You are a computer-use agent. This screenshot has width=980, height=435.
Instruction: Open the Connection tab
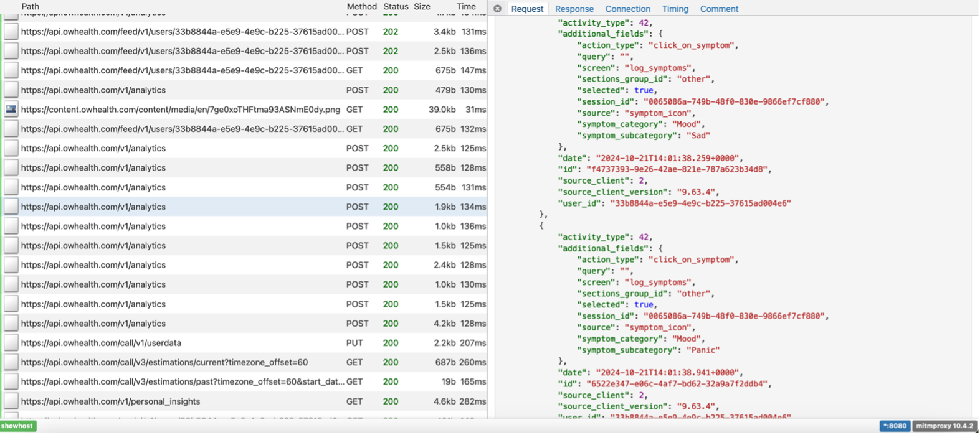(627, 9)
